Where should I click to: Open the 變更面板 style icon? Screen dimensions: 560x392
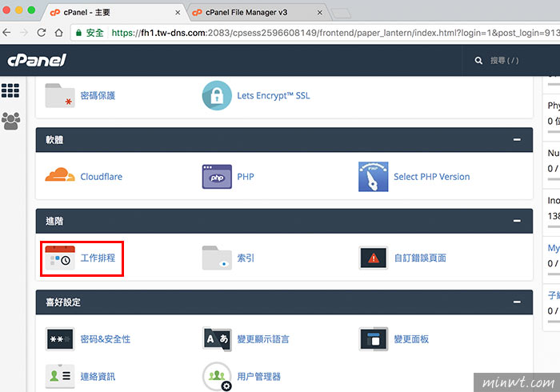374,339
